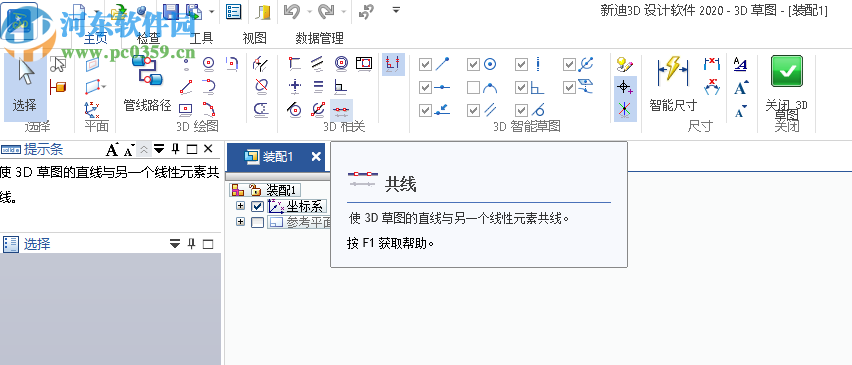Click the connect relation icon
This screenshot has width=852, height=365.
295,64
